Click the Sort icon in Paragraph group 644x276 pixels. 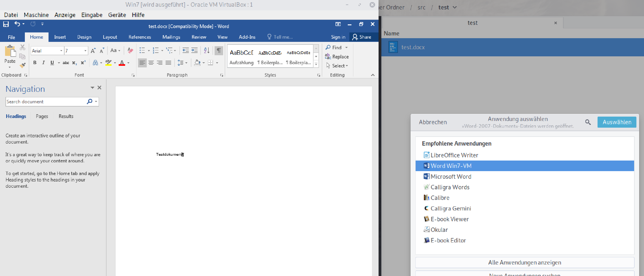pos(207,50)
